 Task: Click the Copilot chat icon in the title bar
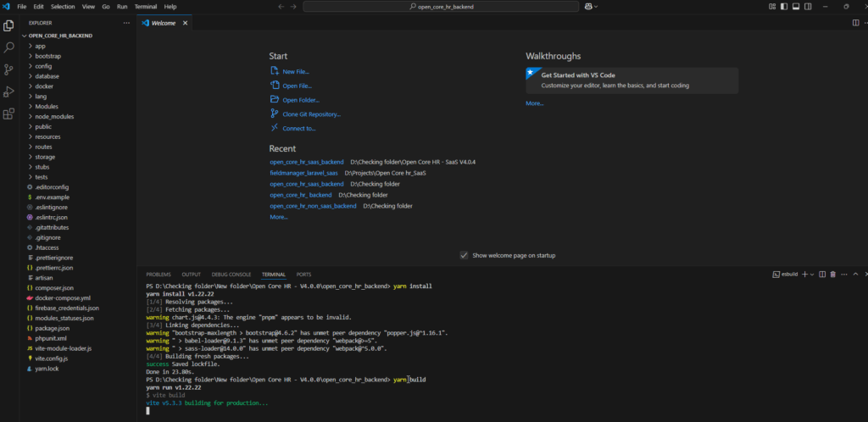[x=588, y=7]
